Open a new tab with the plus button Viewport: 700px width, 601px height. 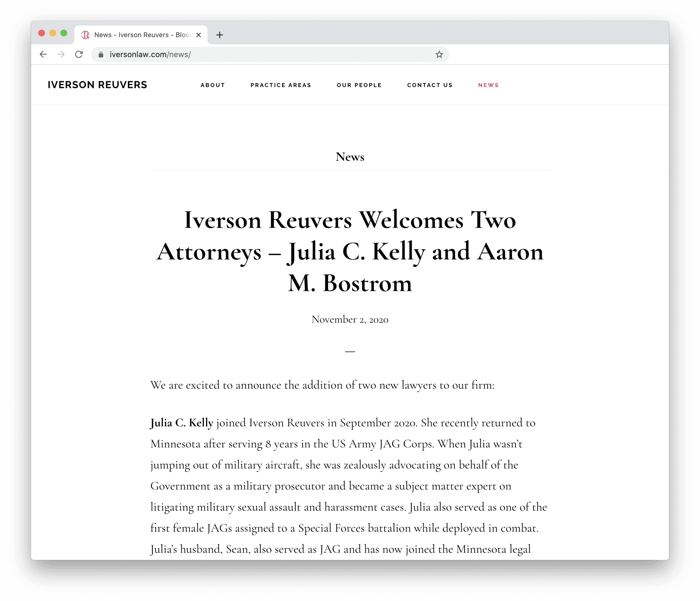[220, 35]
